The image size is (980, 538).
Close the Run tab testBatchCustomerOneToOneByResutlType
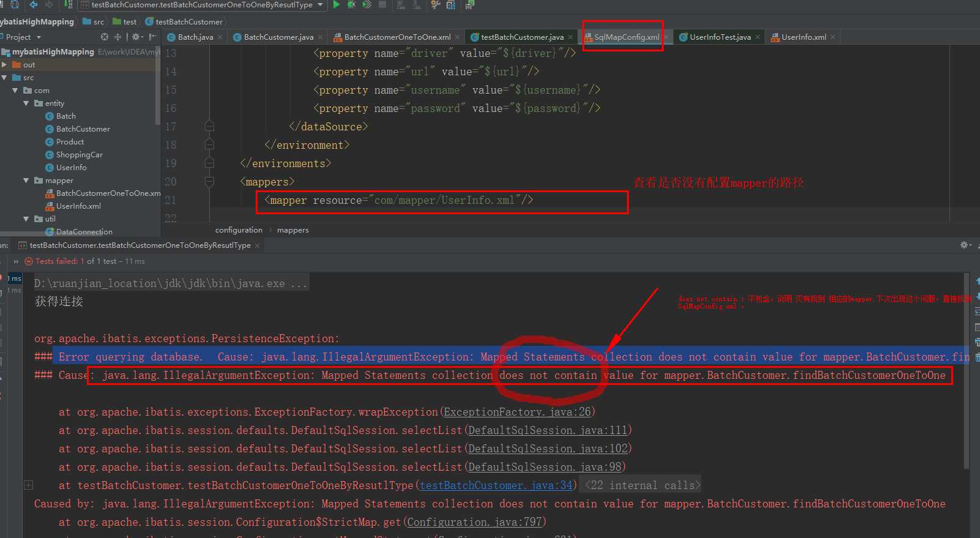258,245
